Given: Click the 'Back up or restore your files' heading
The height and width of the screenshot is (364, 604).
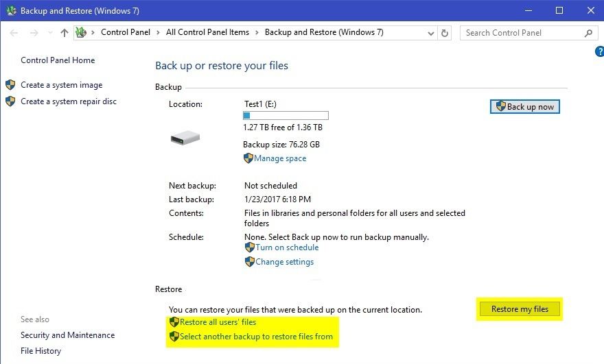Looking at the screenshot, I should pyautogui.click(x=222, y=65).
